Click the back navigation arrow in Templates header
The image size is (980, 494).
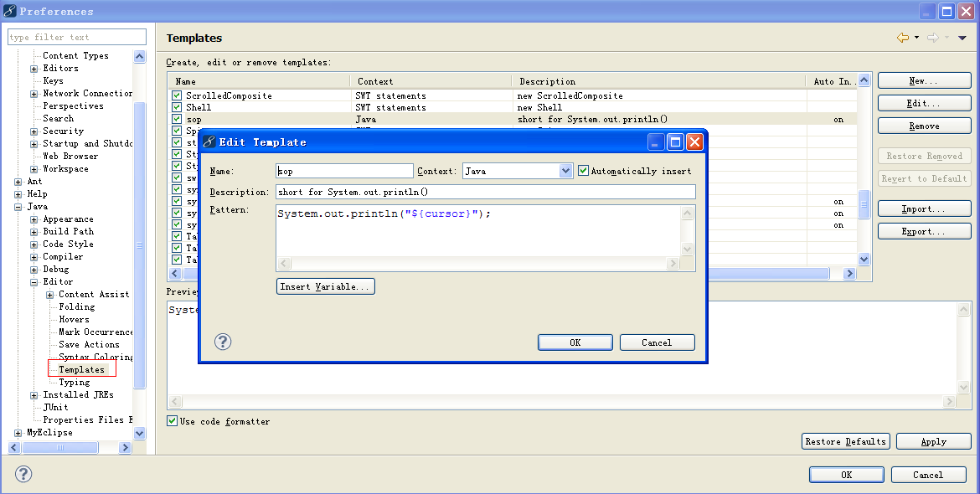click(x=903, y=38)
